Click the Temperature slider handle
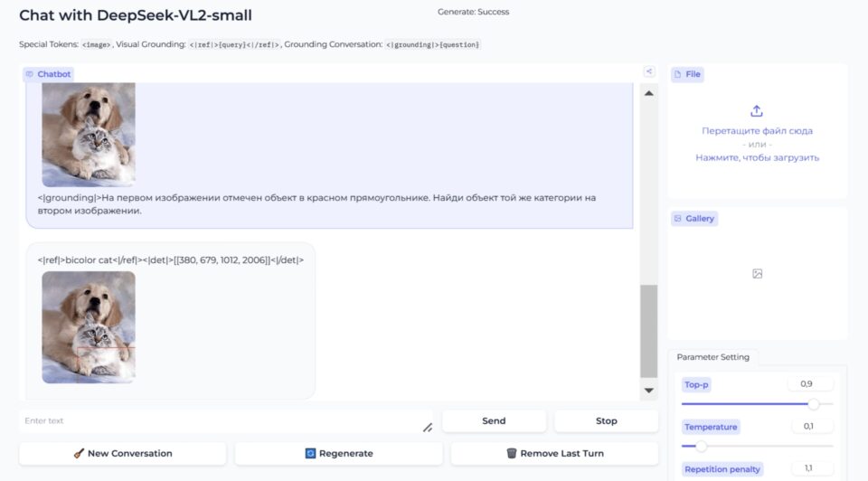Screen dimensions: 868x481 pos(701,446)
